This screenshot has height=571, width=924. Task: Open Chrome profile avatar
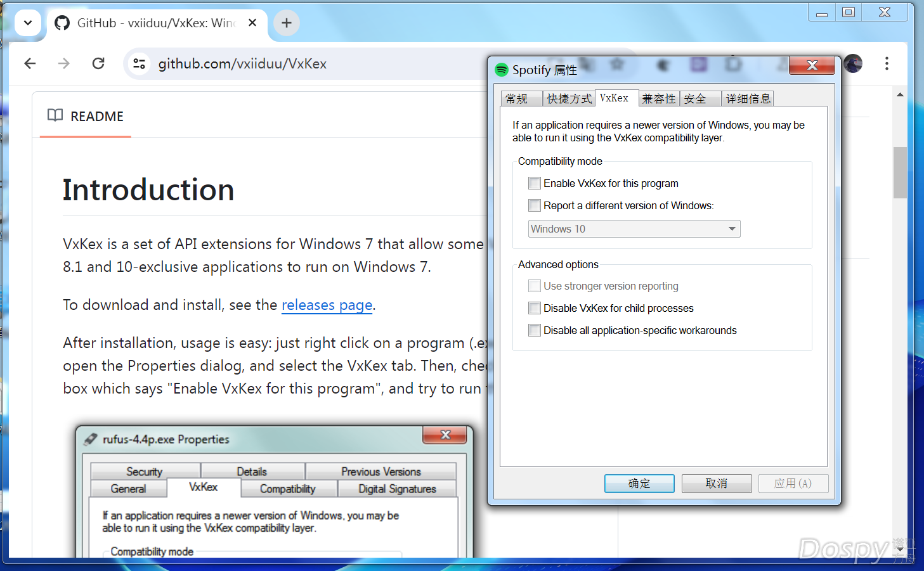coord(853,63)
